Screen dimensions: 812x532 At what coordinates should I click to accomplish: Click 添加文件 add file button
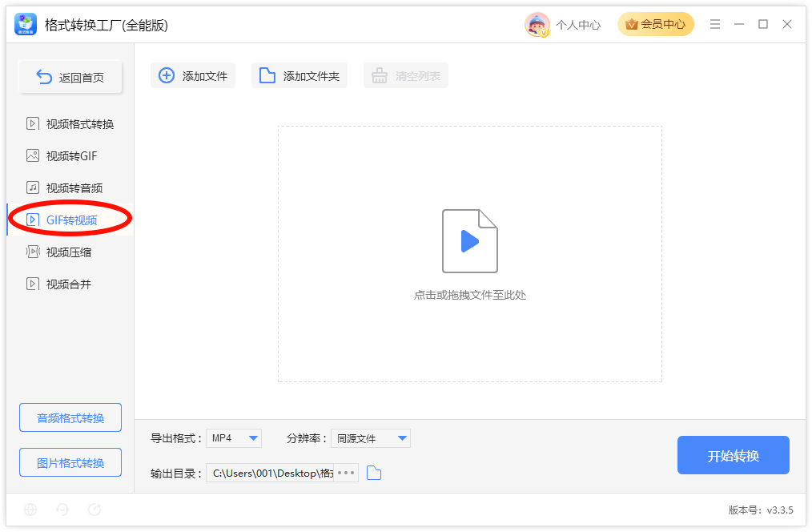point(193,75)
